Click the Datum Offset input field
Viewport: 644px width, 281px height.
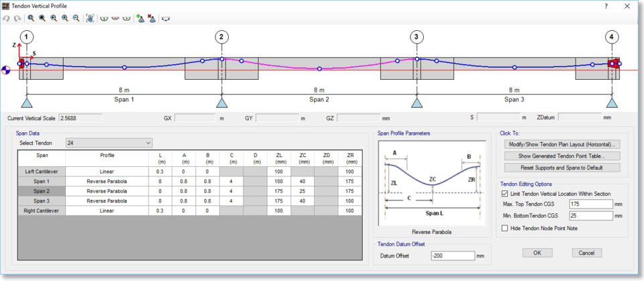(x=453, y=256)
